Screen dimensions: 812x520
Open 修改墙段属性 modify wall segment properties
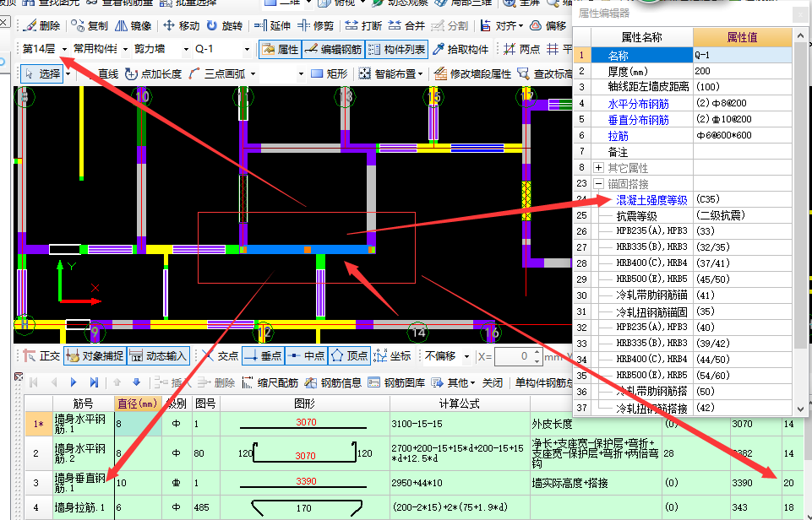[473, 74]
